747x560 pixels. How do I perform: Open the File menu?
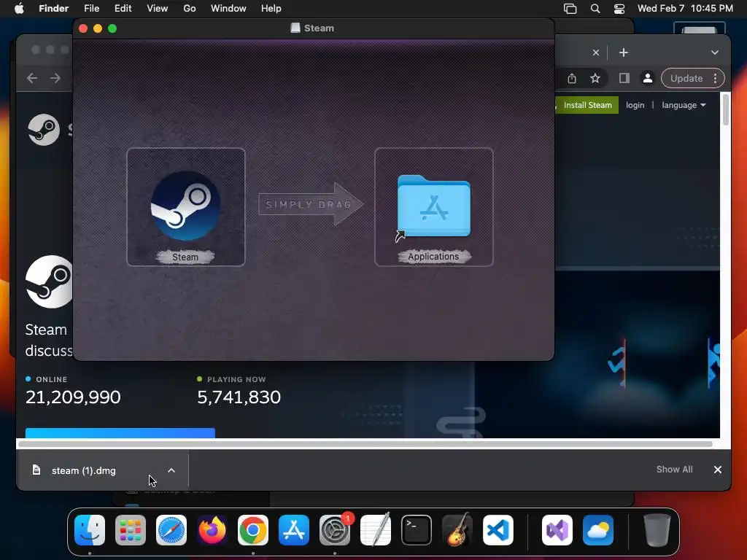click(x=91, y=8)
